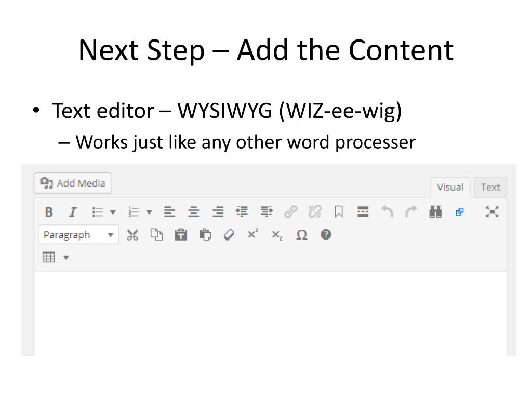Open find and replace binoculars icon
The height and width of the screenshot is (399, 532).
[435, 212]
